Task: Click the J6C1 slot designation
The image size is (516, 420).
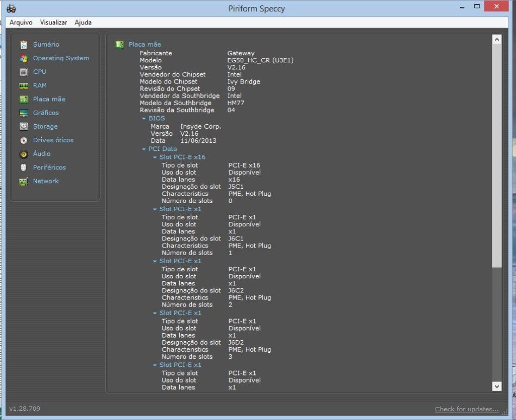Action: click(x=236, y=239)
